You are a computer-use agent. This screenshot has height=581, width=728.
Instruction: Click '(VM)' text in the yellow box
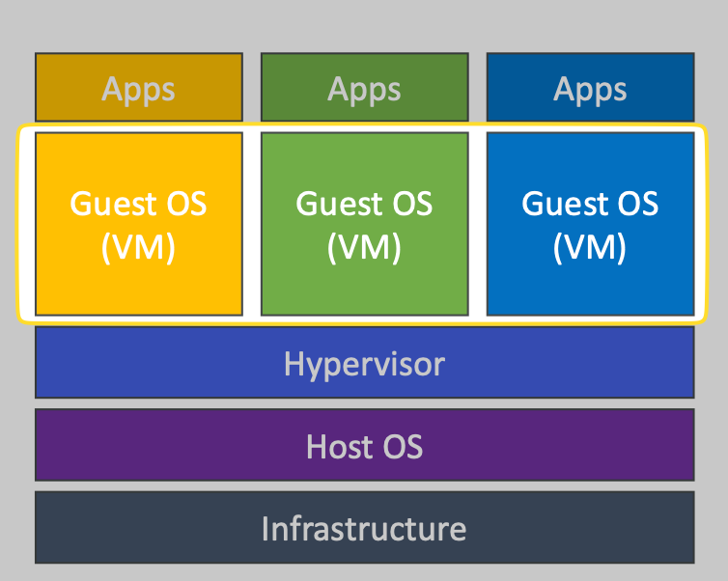pos(139,247)
